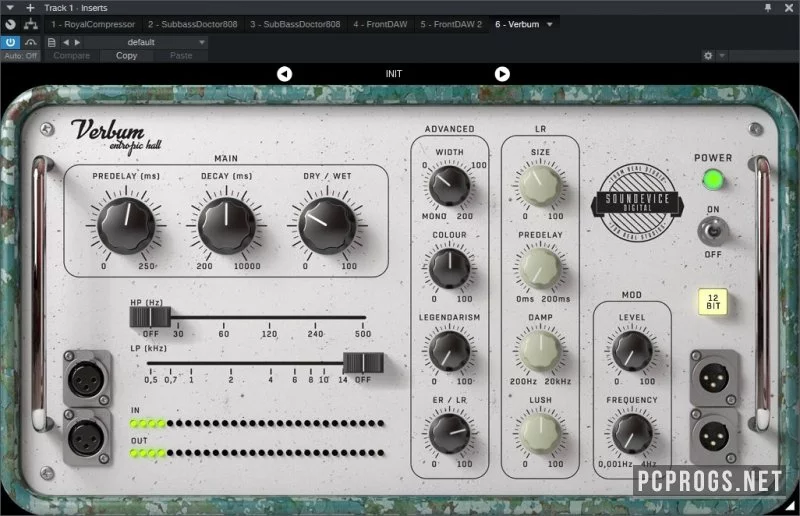
Task: Toggle the 12 BIT button
Action: click(713, 302)
